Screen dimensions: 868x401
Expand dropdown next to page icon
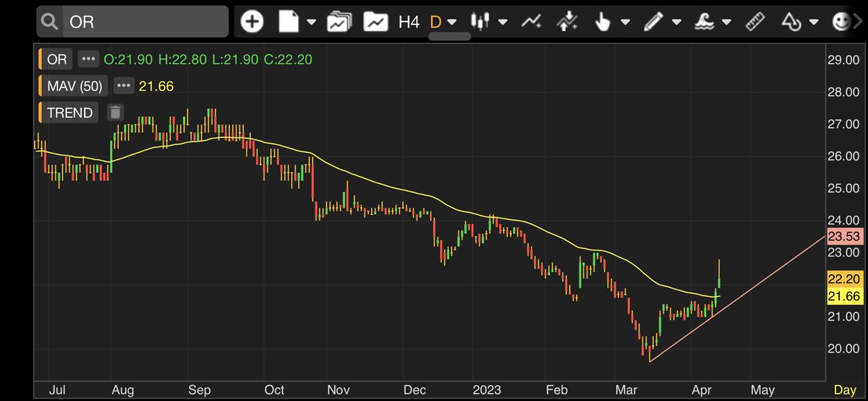point(311,22)
